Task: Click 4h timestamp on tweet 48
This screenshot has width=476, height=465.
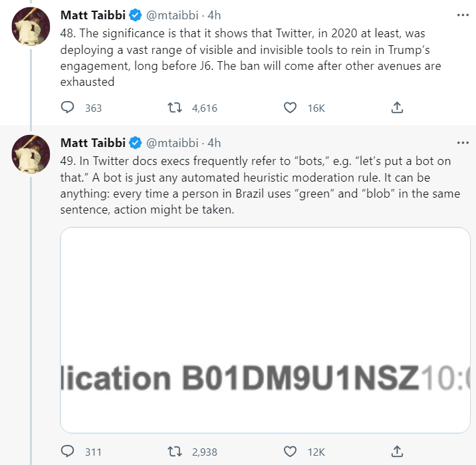Action: [214, 14]
